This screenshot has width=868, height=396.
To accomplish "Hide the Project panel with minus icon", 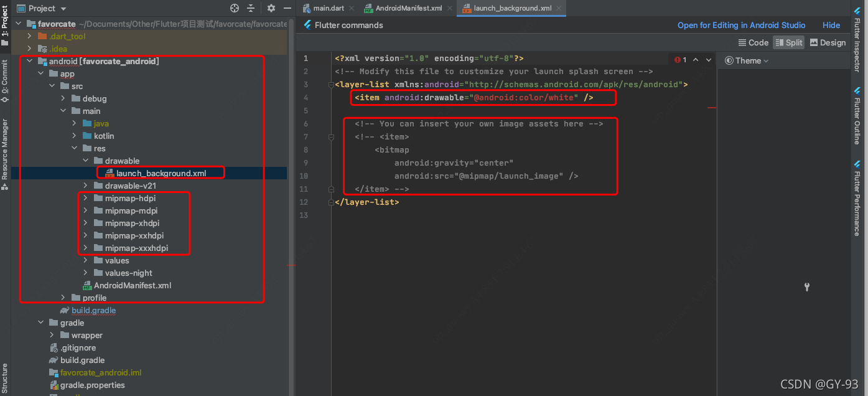I will point(287,8).
